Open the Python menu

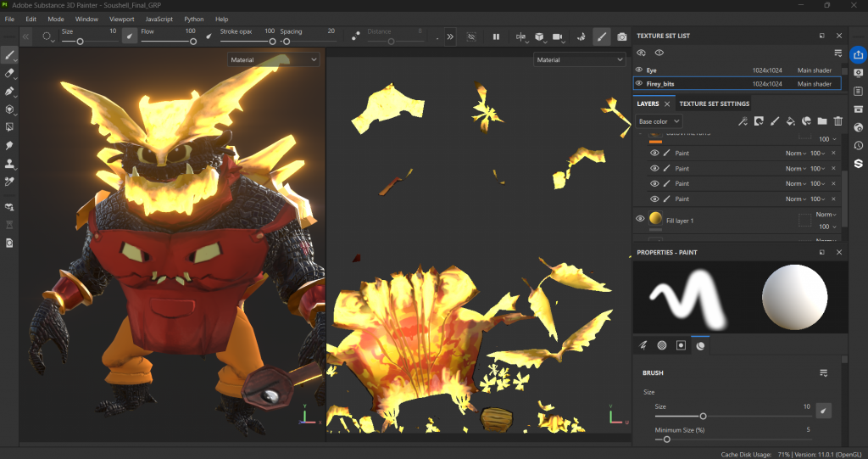pos(194,19)
